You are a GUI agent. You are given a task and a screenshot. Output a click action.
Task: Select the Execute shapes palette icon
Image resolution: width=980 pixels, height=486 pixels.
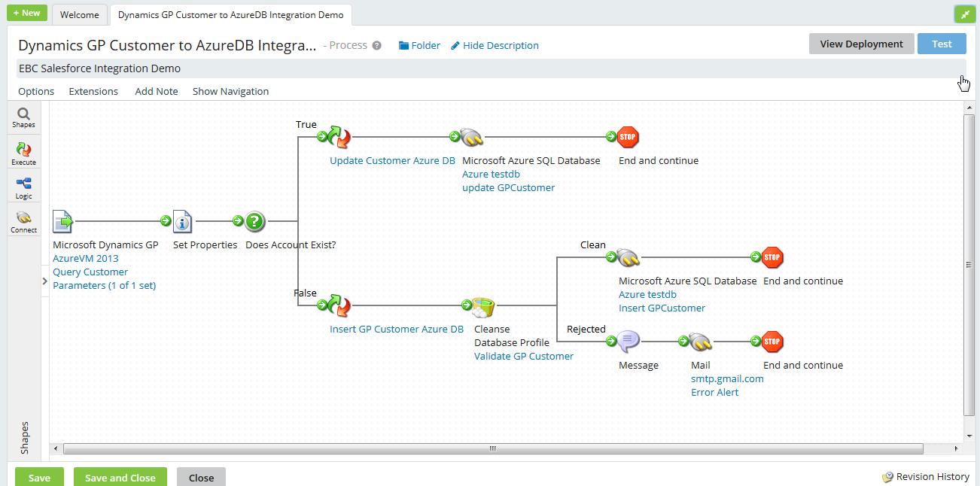tap(23, 153)
